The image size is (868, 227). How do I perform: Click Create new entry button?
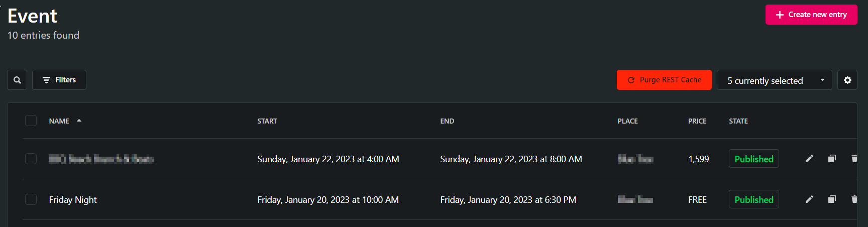point(811,15)
